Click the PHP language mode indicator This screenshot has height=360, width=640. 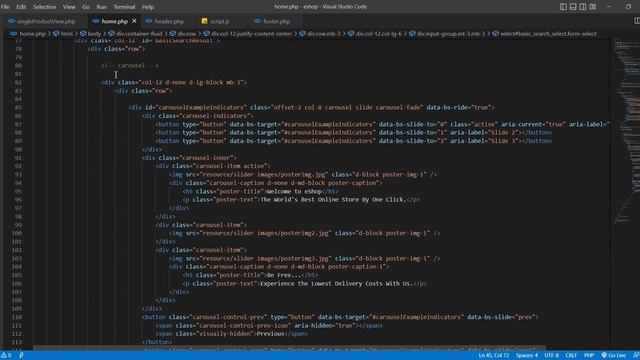[x=589, y=356]
